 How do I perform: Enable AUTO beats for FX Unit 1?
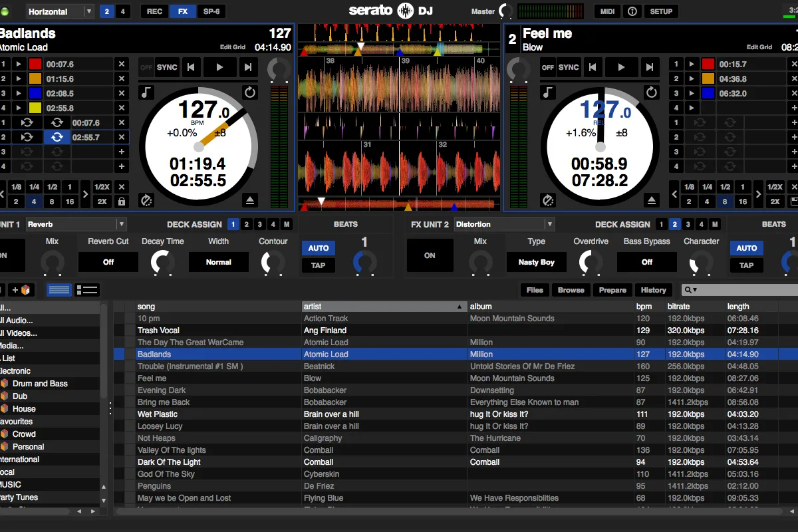coord(319,248)
